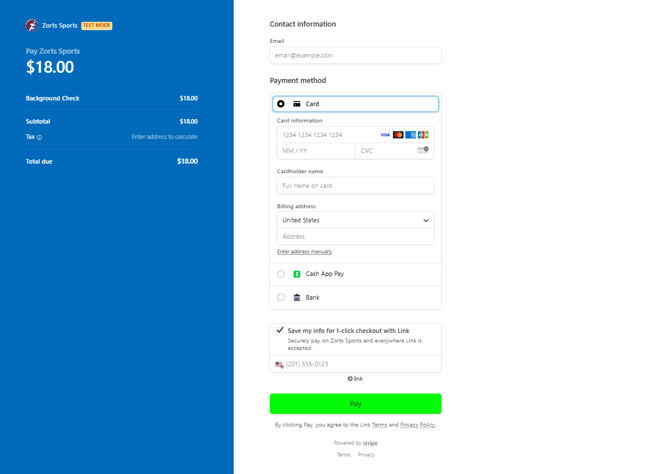Select the Cash App Pay radio option

[x=281, y=274]
